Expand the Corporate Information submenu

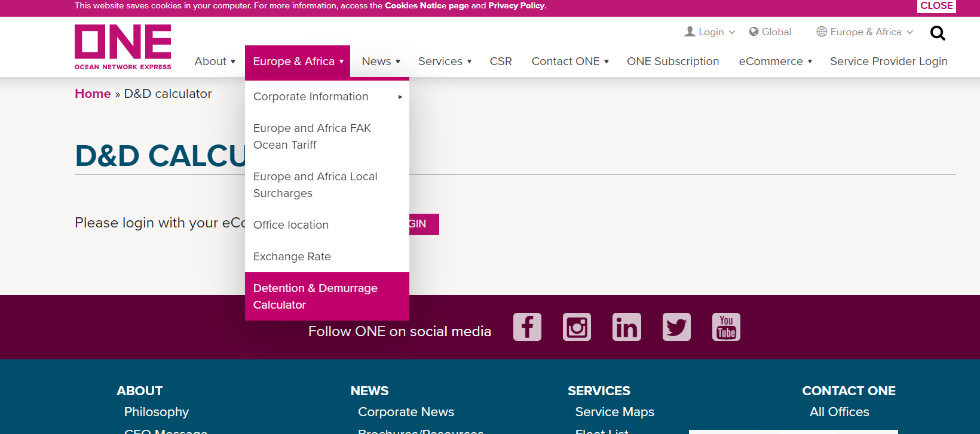[x=327, y=97]
